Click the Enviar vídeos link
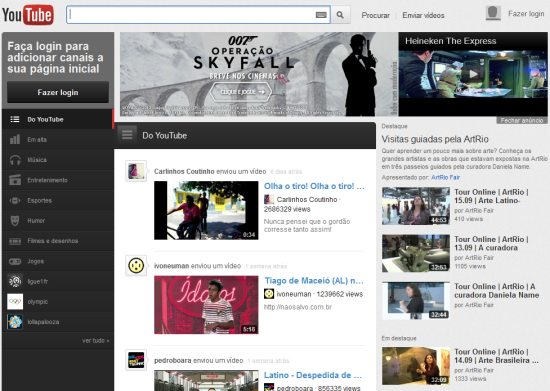This screenshot has width=550, height=391. point(423,15)
